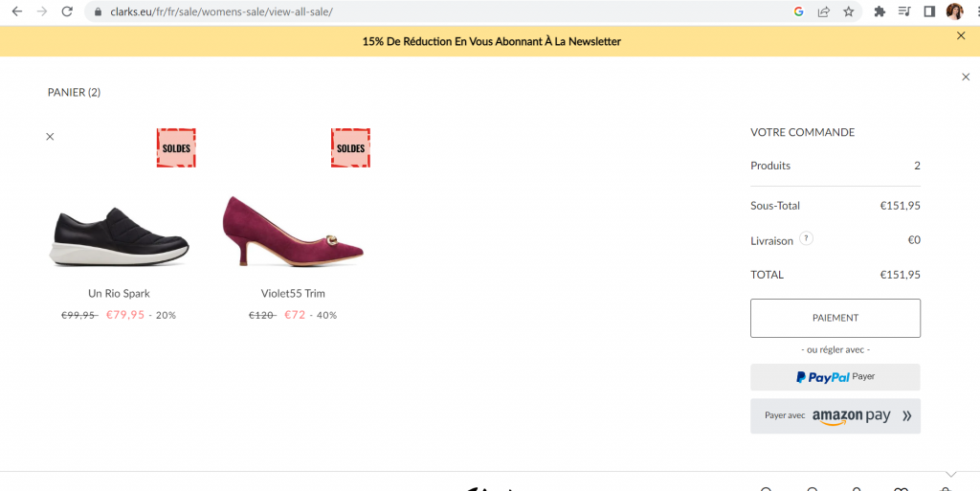Click the delivery info question mark icon
Viewport: 980px width, 491px height.
806,238
